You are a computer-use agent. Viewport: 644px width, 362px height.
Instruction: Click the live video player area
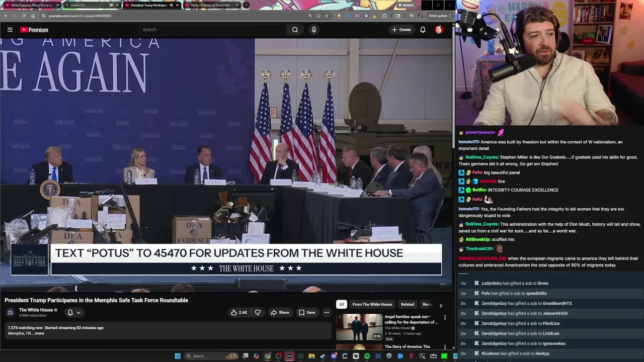pos(226,165)
